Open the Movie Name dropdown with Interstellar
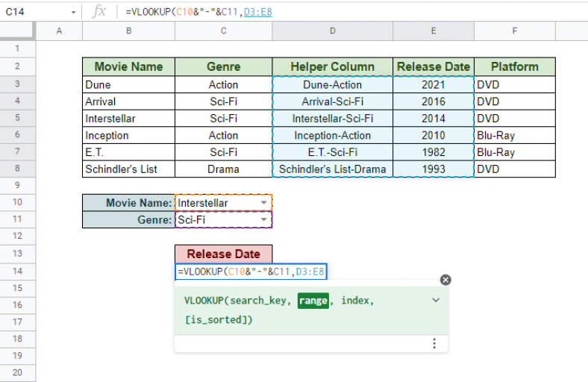Screen dimensions: 588x382 263,203
